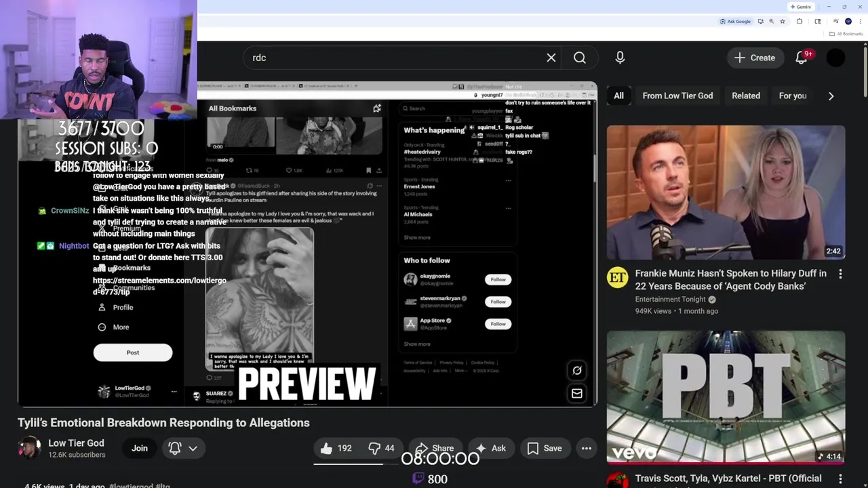Open Low Tier God channel avatar

[29, 448]
